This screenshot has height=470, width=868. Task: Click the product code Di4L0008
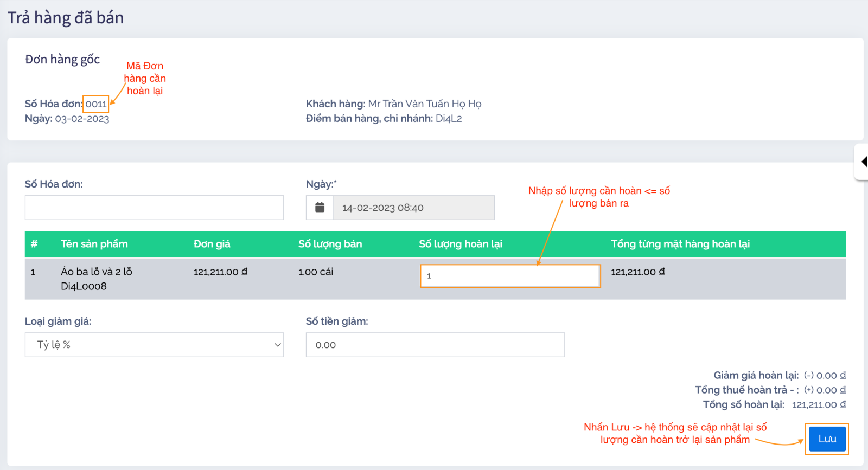click(84, 286)
